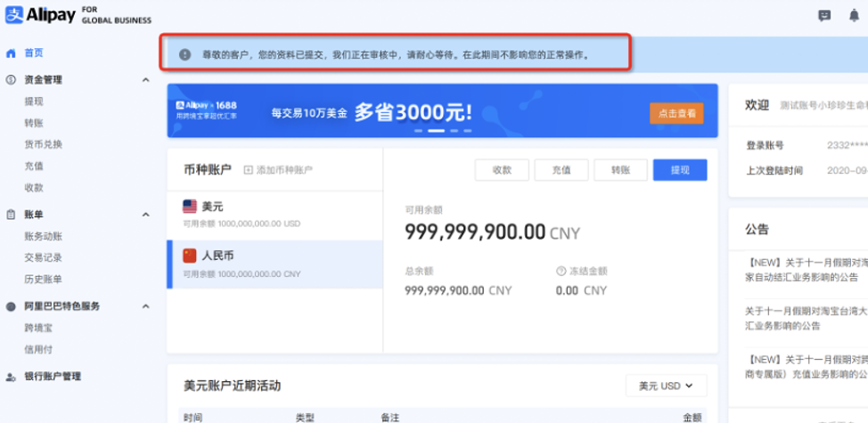Open 银行账户管理 in the sidebar
This screenshot has width=868, height=423.
[53, 377]
